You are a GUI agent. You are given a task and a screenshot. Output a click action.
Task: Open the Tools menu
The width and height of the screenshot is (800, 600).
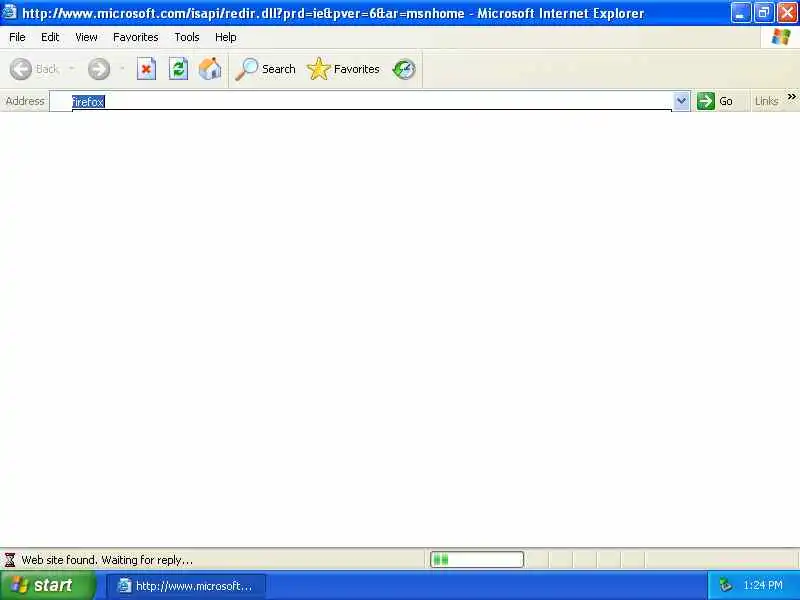coord(187,37)
